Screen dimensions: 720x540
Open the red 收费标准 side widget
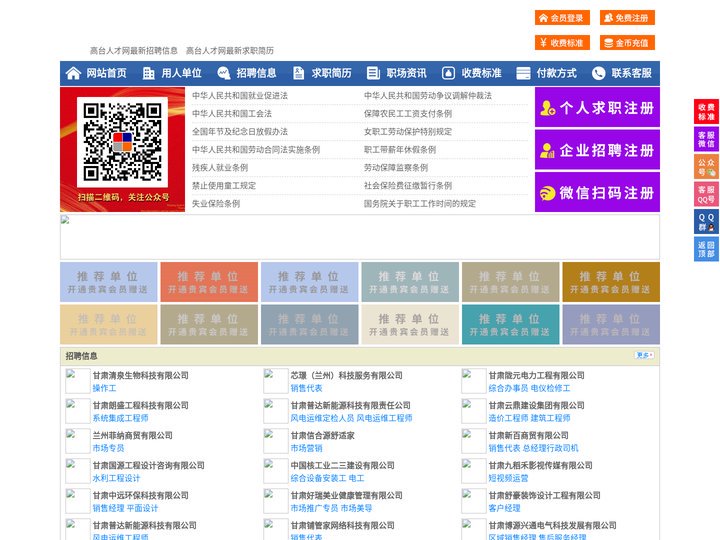tap(706, 112)
